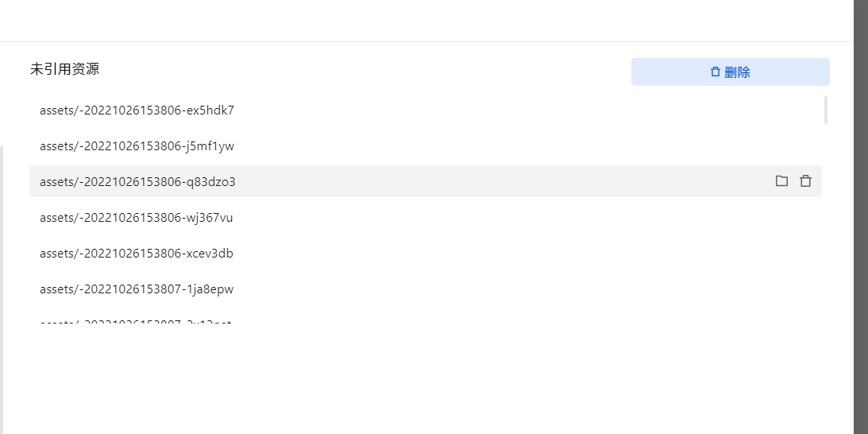868x434 pixels.
Task: Click the cut-off asset below 1ja8epw
Action: 135,322
